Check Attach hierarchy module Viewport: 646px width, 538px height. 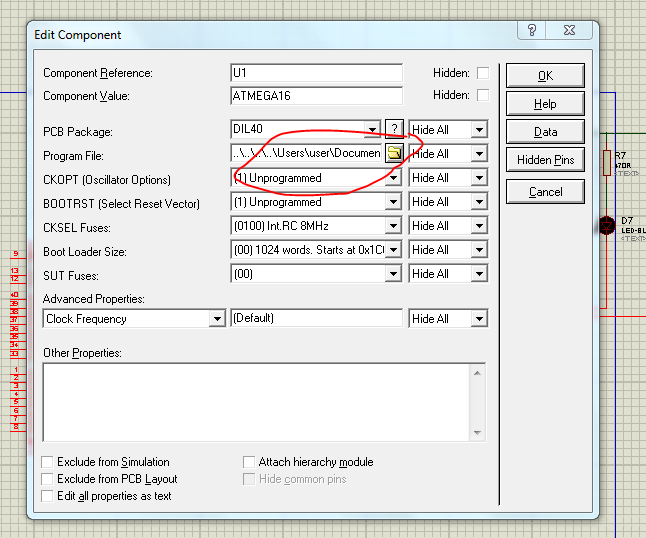[249, 462]
